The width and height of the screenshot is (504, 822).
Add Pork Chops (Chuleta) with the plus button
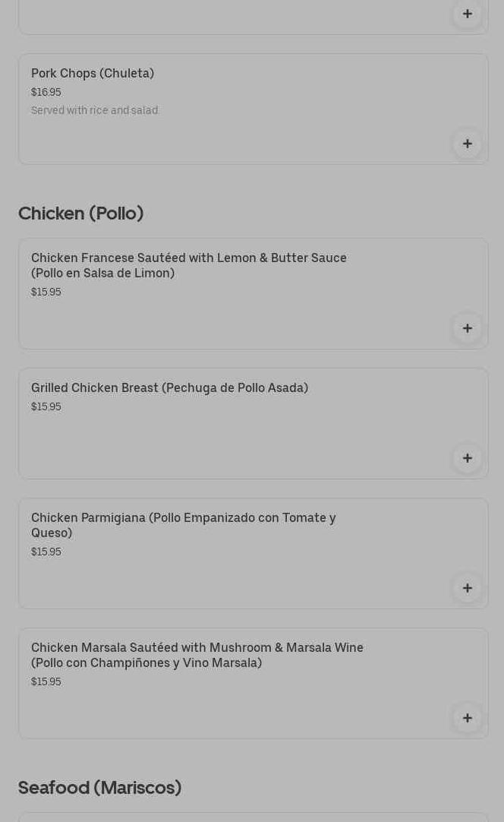(467, 144)
